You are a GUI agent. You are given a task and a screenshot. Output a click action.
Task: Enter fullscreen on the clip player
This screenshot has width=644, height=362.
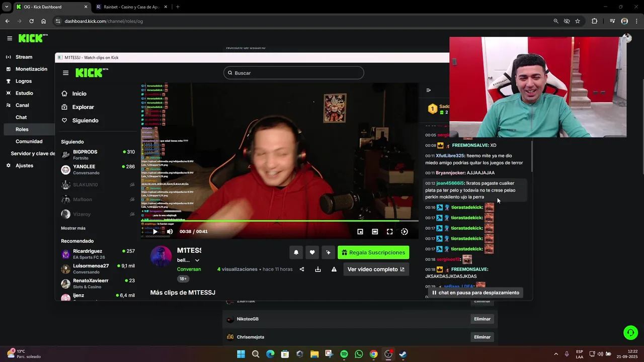point(389,231)
